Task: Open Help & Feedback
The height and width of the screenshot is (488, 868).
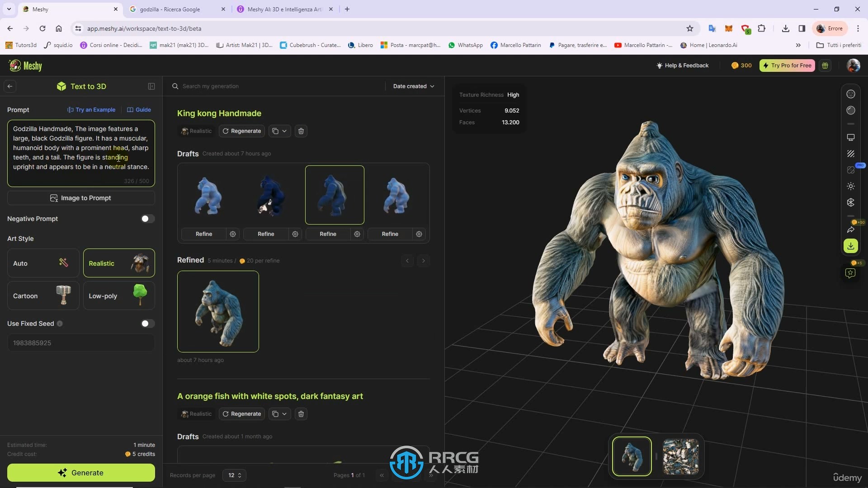Action: point(683,66)
